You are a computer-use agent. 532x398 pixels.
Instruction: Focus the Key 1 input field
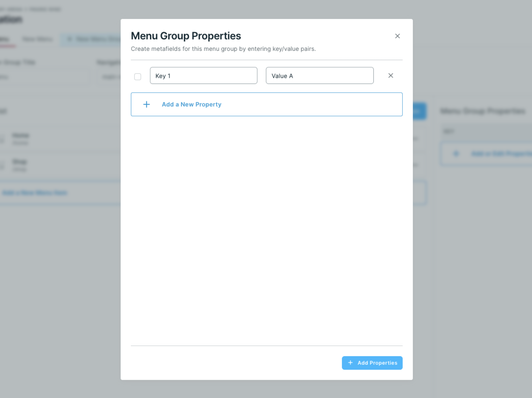(203, 76)
